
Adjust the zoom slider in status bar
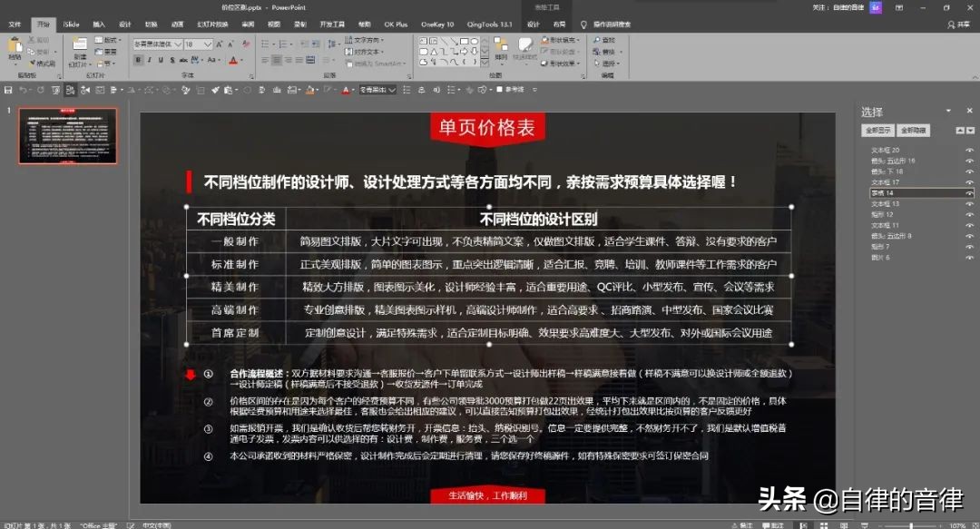tap(911, 525)
